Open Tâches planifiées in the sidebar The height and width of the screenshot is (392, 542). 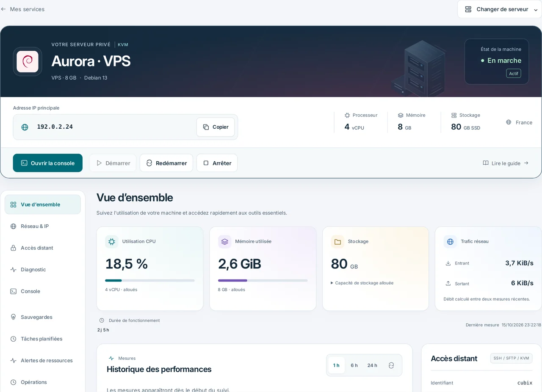43,339
